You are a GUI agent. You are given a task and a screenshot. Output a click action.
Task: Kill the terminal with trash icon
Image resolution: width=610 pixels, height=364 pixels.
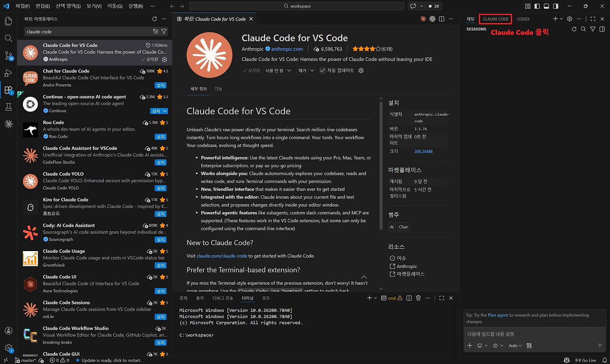tap(418, 298)
